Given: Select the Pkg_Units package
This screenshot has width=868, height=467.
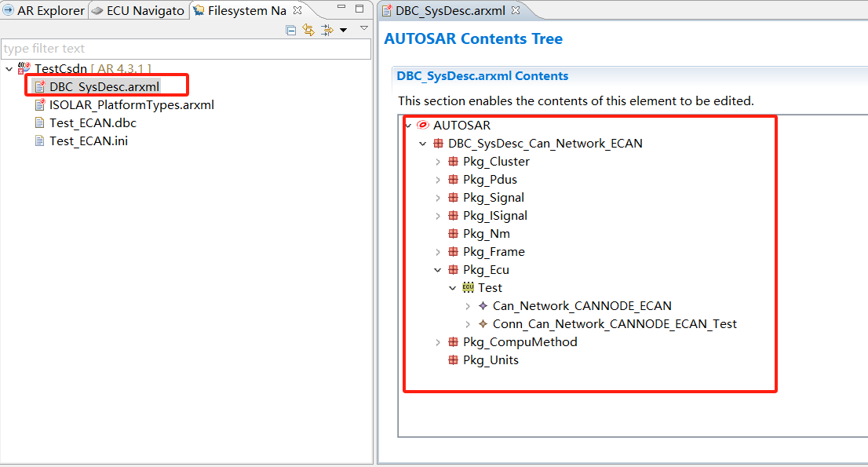Looking at the screenshot, I should pos(491,360).
